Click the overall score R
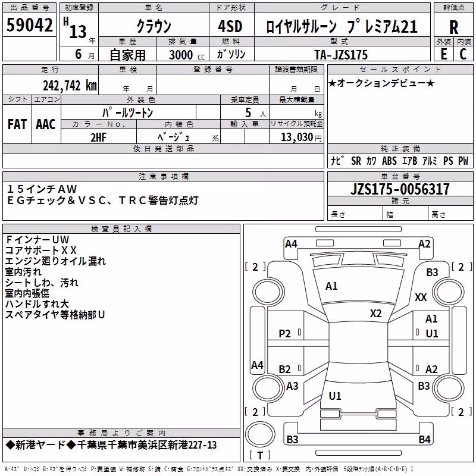The image size is (476, 476). (x=453, y=27)
